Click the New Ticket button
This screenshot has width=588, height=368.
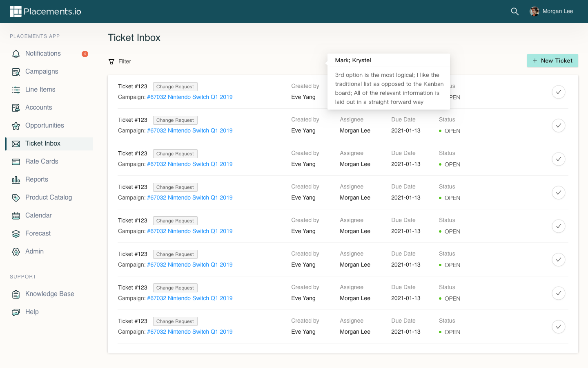click(x=552, y=61)
